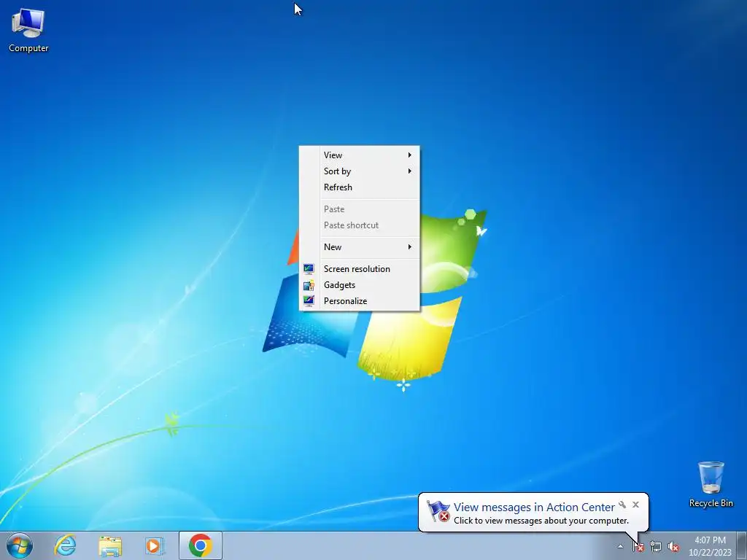Click the Screen resolution monitor icon

pyautogui.click(x=309, y=269)
